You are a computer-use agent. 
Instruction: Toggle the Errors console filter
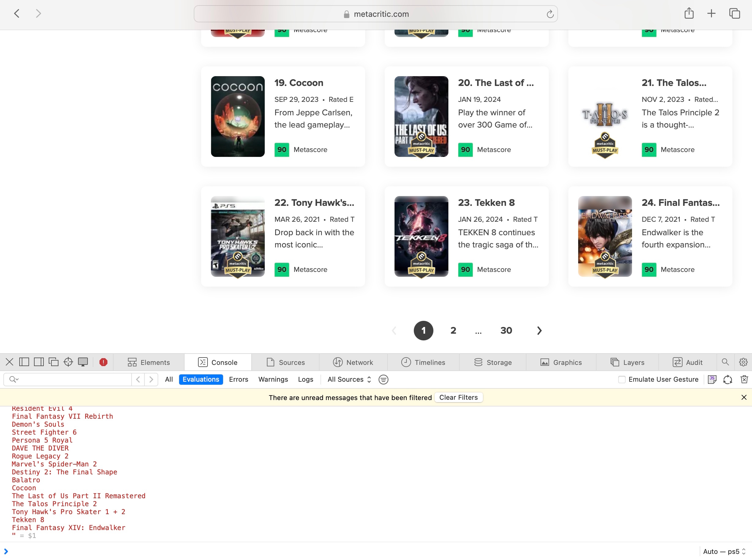click(238, 379)
